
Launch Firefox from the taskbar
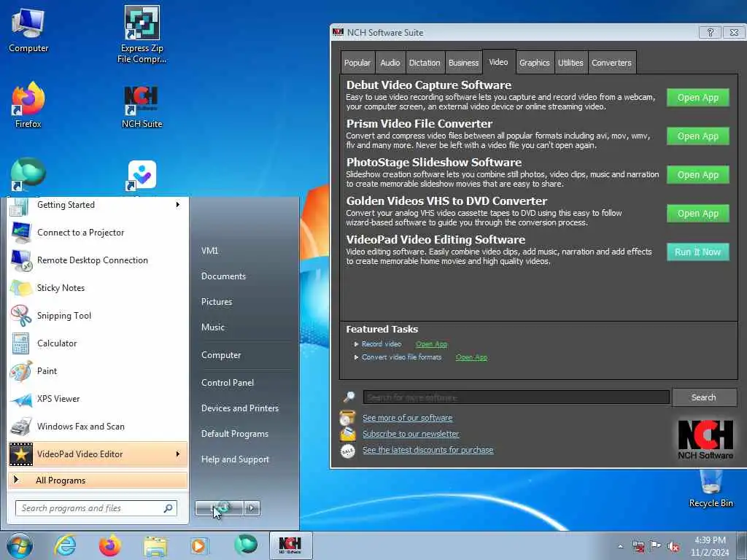click(110, 545)
